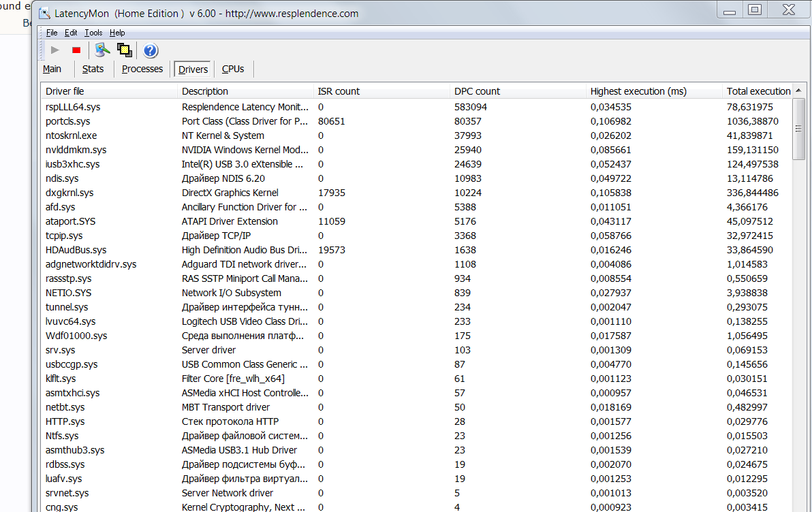Switch to the CPUs tab

point(233,69)
